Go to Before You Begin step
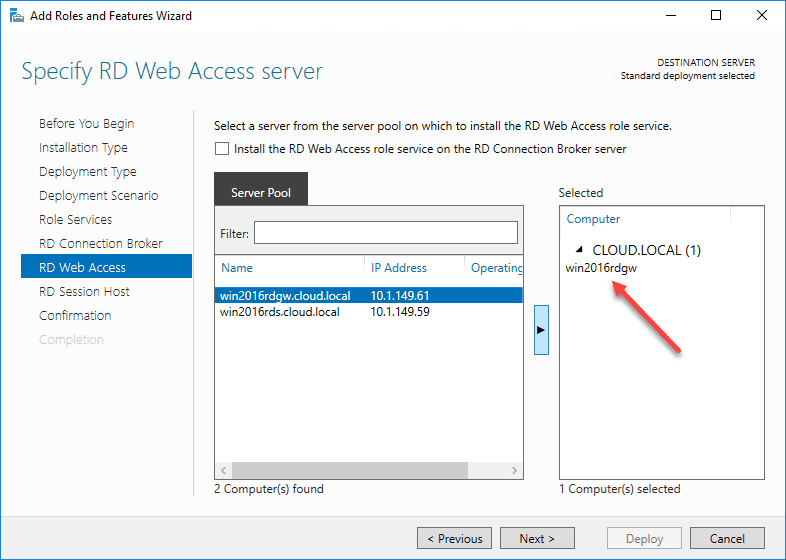This screenshot has width=786, height=560. point(86,124)
